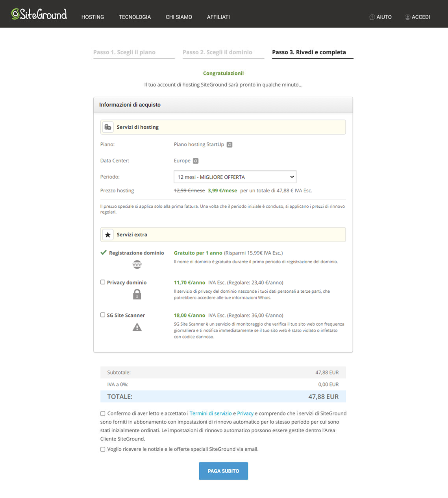
Task: Click the '18,00 €/anno' price
Action: (189, 315)
